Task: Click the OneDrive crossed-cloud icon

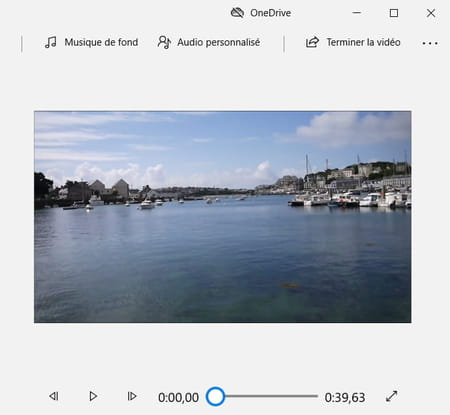Action: click(237, 13)
